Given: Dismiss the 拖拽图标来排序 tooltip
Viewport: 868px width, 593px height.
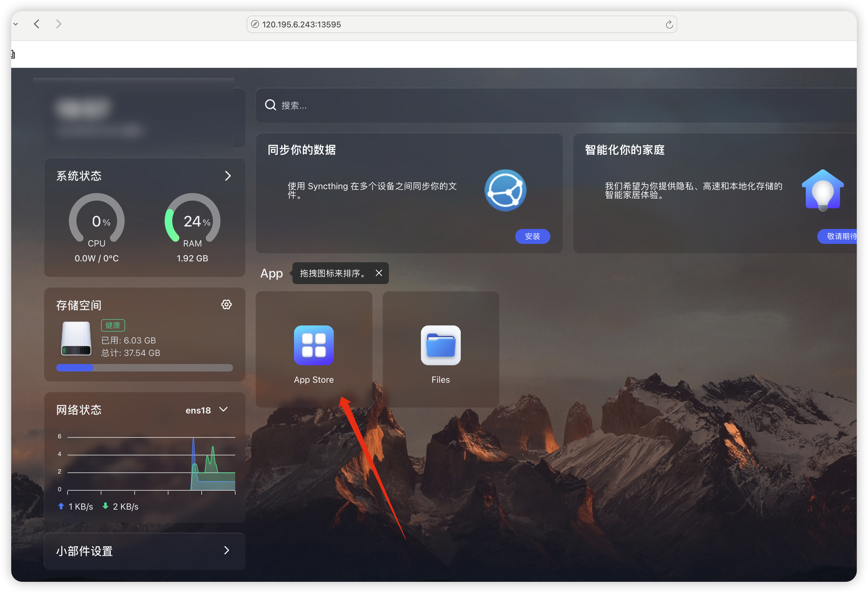Looking at the screenshot, I should pyautogui.click(x=379, y=273).
